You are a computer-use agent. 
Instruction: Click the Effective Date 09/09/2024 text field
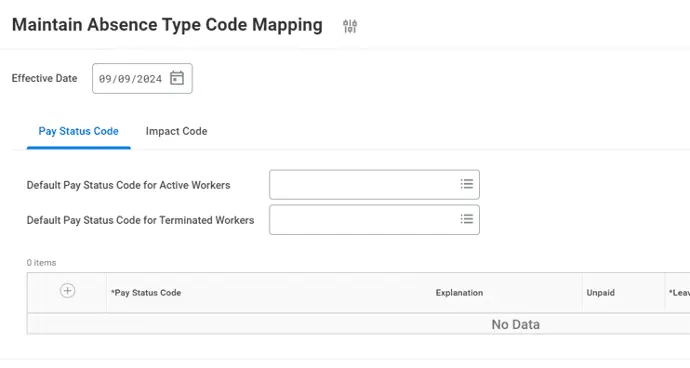tap(142, 78)
